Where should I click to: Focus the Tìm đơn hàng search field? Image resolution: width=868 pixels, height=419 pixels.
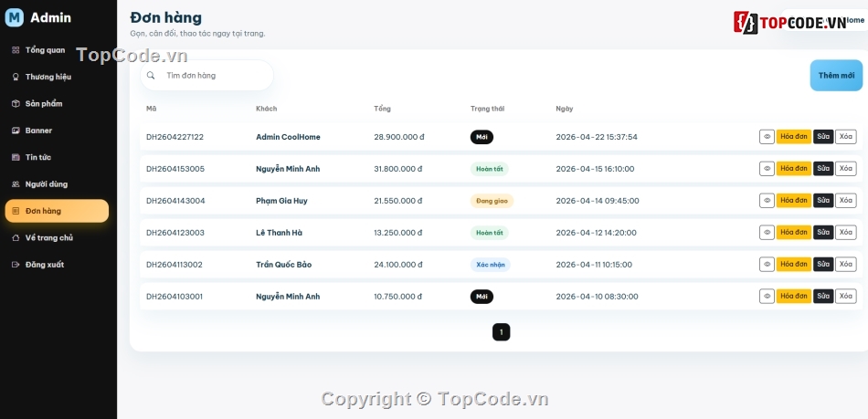(206, 75)
